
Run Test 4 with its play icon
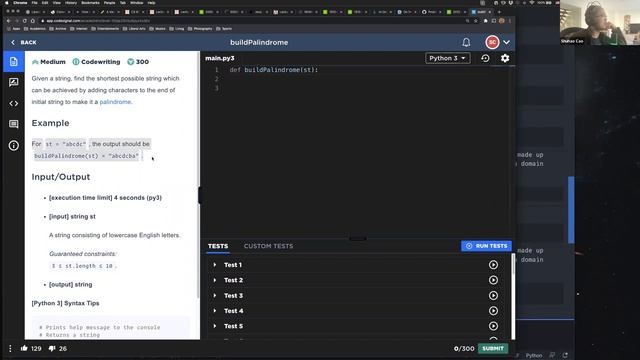click(493, 311)
